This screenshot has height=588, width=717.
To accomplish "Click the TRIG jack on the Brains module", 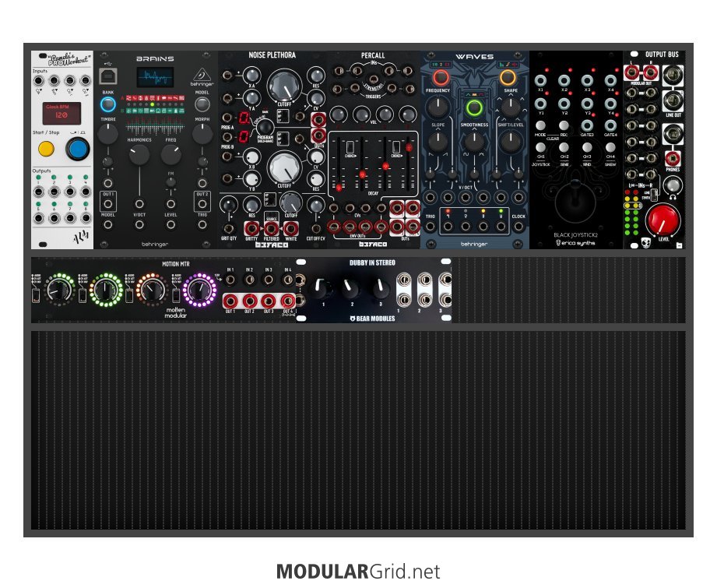I will click(x=202, y=224).
